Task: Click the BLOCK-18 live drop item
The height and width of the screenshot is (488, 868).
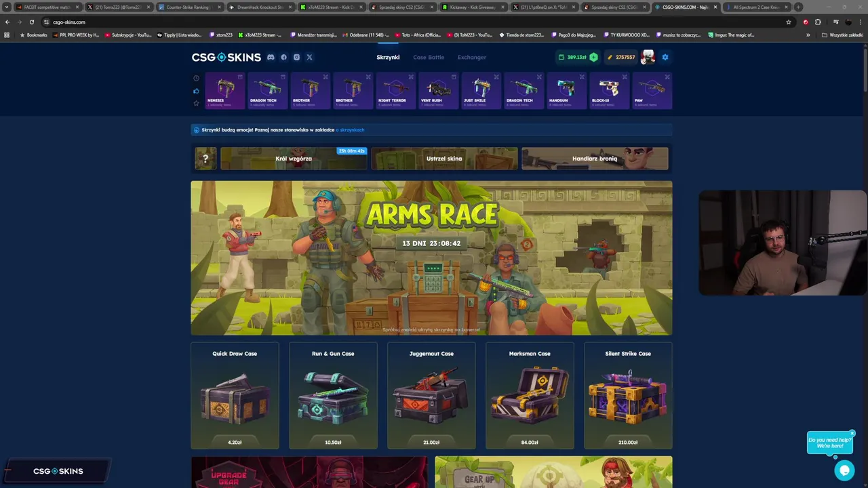Action: 609,90
